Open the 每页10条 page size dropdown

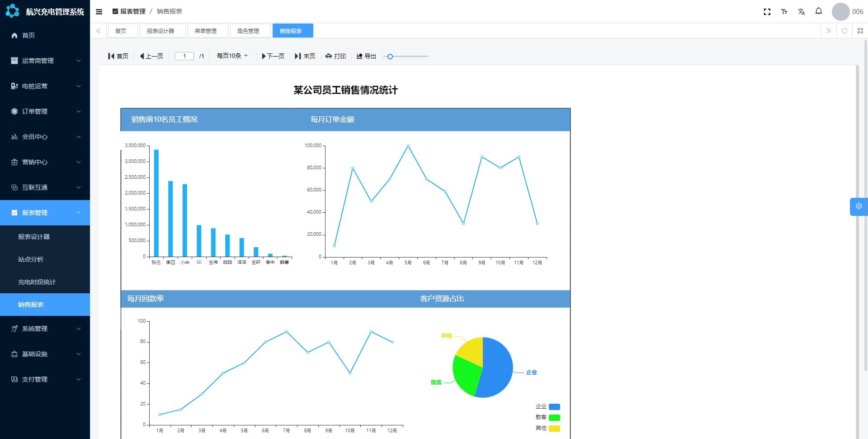[x=232, y=56]
